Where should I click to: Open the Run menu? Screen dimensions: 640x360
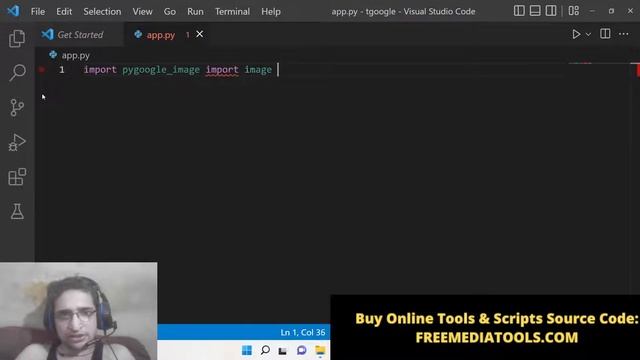click(195, 11)
